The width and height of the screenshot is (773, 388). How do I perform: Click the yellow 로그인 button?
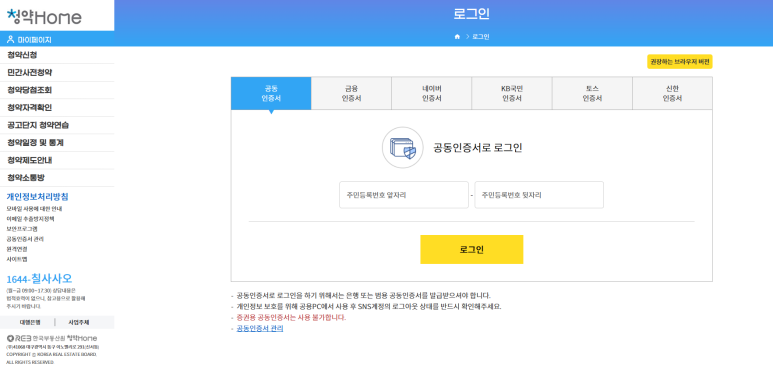point(471,249)
